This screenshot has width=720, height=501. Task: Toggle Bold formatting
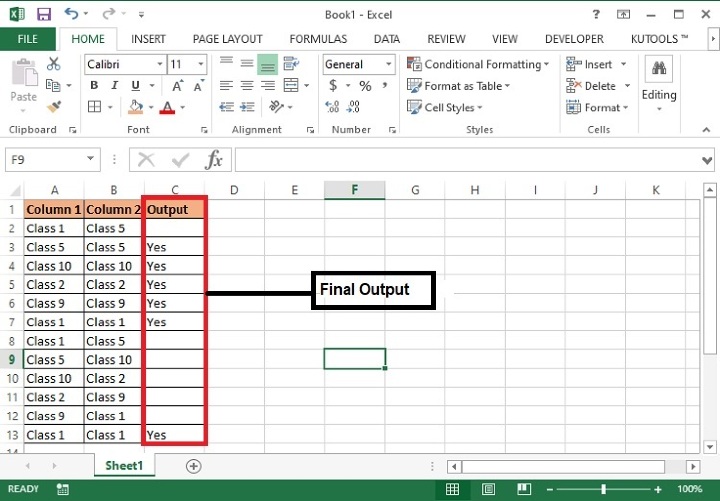[x=94, y=85]
